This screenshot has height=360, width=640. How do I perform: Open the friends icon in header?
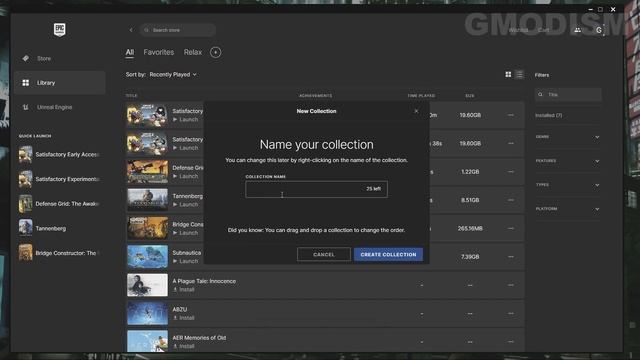(578, 30)
